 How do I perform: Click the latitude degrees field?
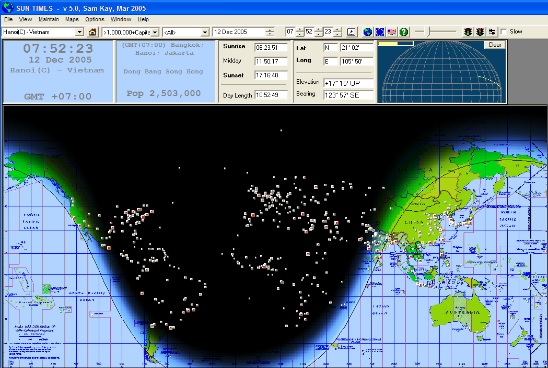point(356,48)
